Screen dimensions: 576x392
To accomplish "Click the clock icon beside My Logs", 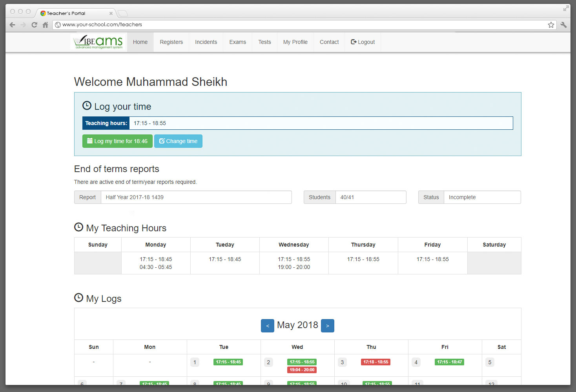I will 78,297.
